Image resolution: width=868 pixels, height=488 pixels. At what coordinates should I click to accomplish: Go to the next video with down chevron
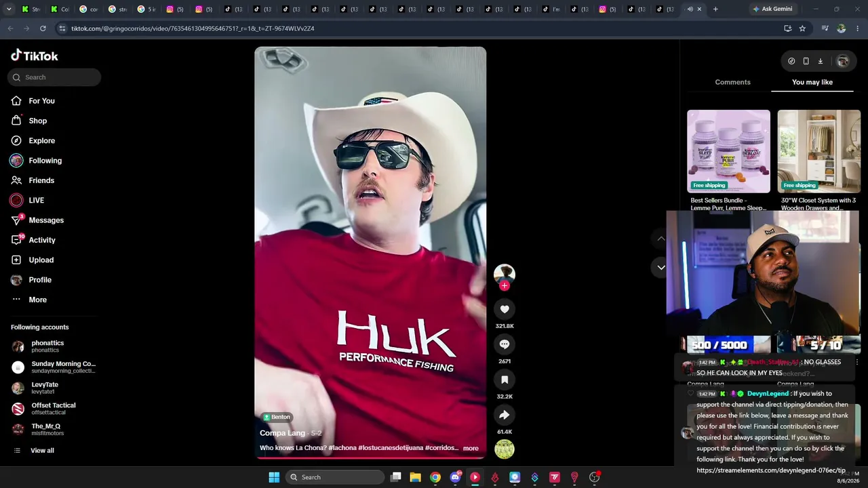(661, 267)
